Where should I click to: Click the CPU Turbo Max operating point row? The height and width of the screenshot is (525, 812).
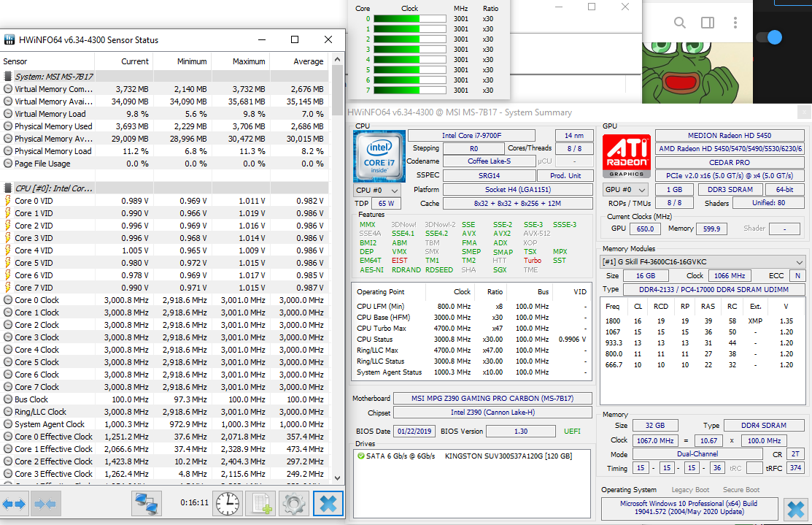(x=471, y=328)
